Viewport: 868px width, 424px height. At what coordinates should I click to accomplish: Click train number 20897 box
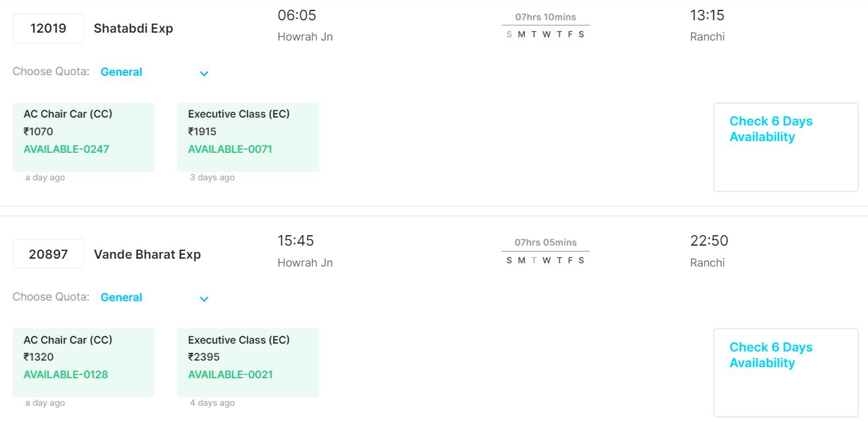48,254
